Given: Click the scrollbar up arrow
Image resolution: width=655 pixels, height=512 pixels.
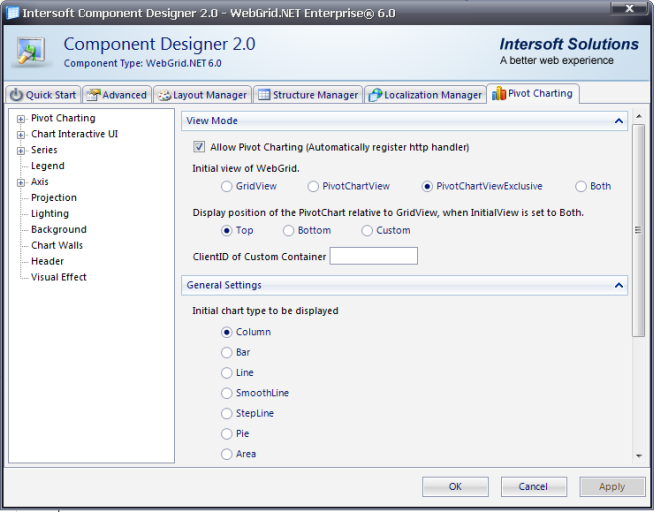Looking at the screenshot, I should (x=639, y=117).
